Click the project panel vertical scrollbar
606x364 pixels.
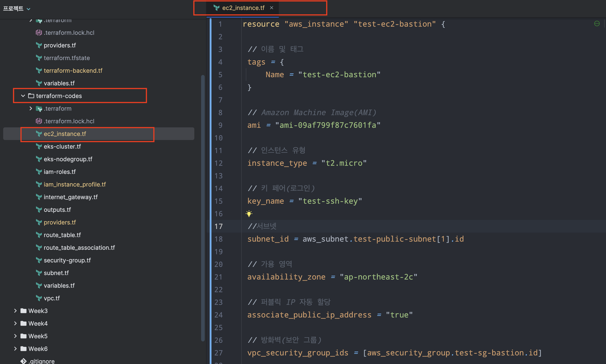coord(203,208)
